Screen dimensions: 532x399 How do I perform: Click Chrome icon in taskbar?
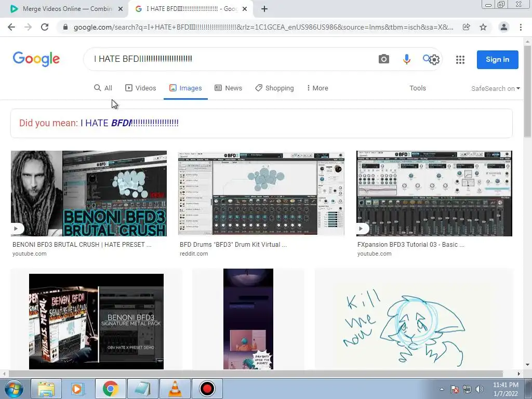point(110,389)
